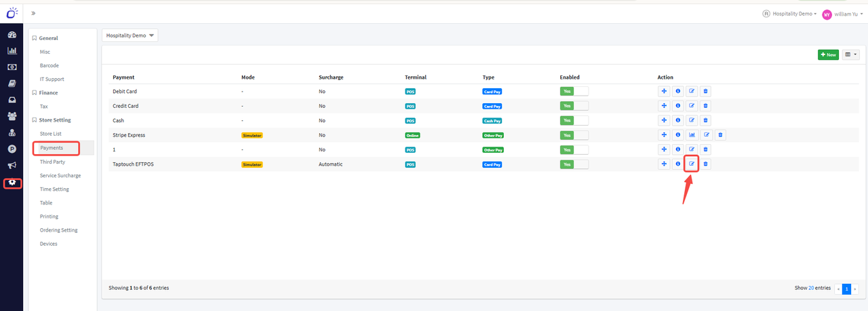Open dashboard icon in left sidebar

12,35
